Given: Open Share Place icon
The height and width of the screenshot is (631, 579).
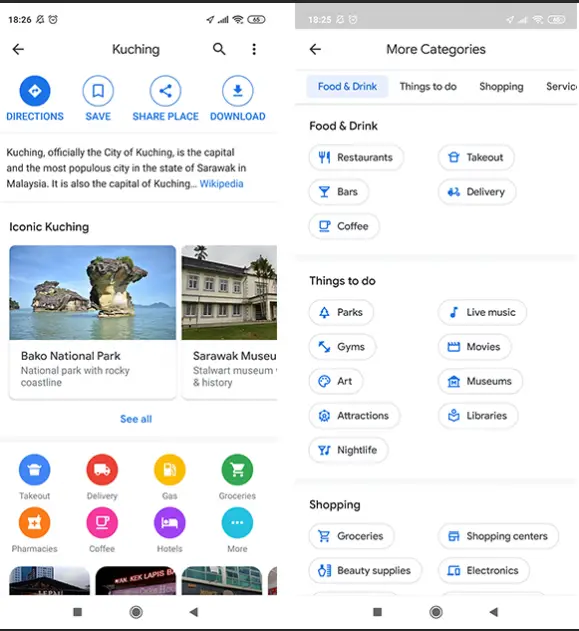Looking at the screenshot, I should click(165, 91).
